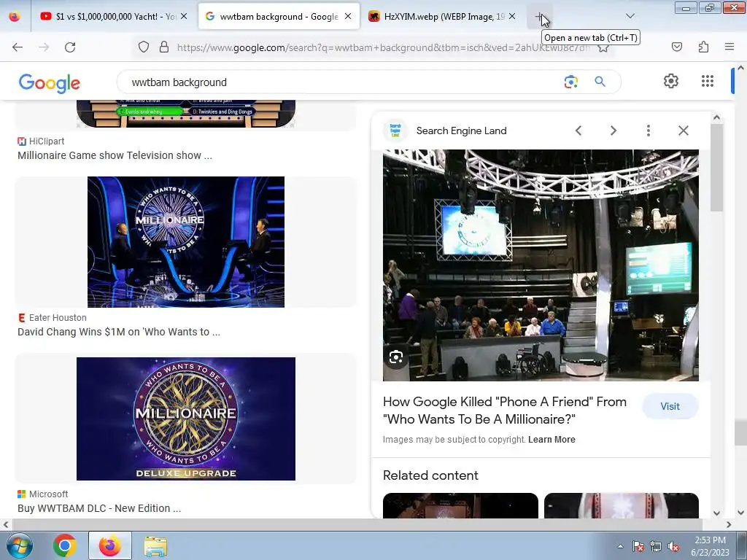The height and width of the screenshot is (560, 747).
Task: Select Eater Houston Millionaire set thumbnail
Action: coord(186,242)
